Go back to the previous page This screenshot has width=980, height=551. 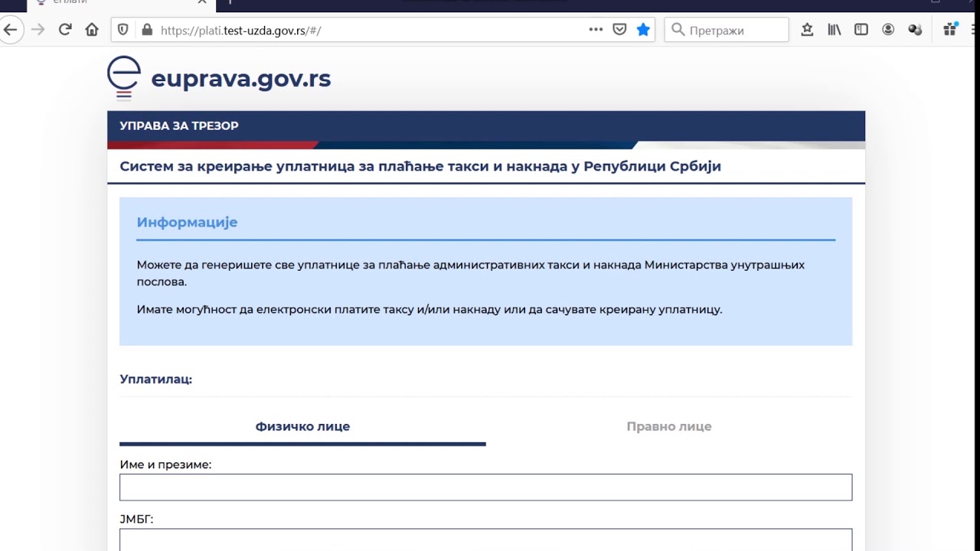10,30
